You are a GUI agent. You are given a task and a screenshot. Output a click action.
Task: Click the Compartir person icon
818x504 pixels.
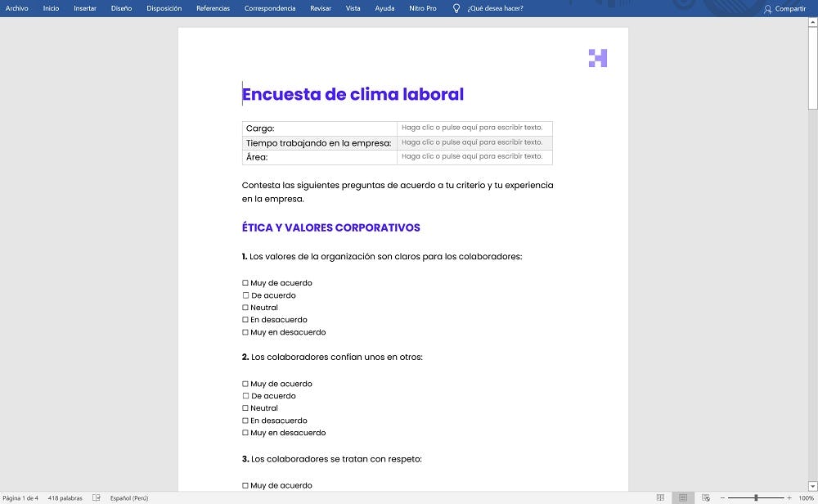767,9
